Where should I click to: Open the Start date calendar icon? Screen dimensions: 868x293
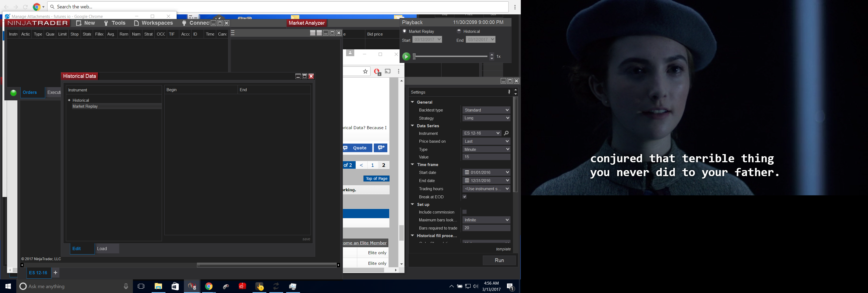pyautogui.click(x=467, y=172)
